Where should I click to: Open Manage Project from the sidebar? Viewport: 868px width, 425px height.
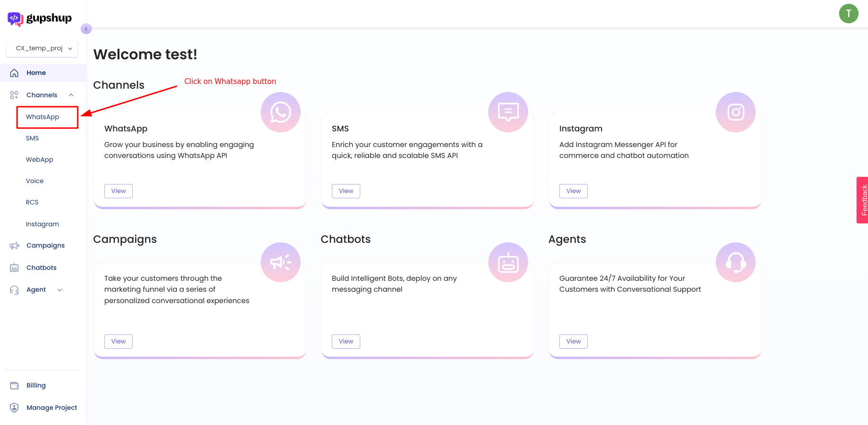pyautogui.click(x=52, y=408)
